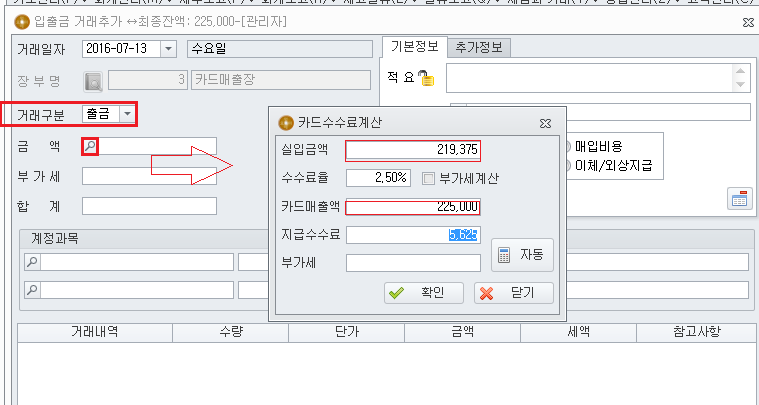Click the 닫기 button
The image size is (759, 405).
click(x=514, y=293)
